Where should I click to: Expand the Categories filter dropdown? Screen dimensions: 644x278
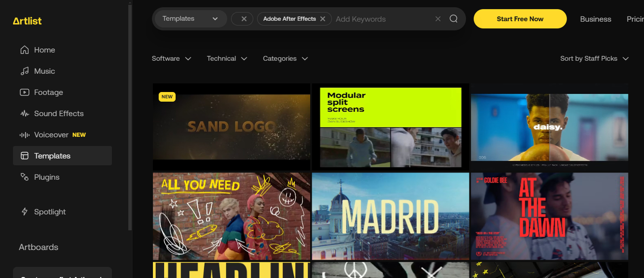coord(285,58)
